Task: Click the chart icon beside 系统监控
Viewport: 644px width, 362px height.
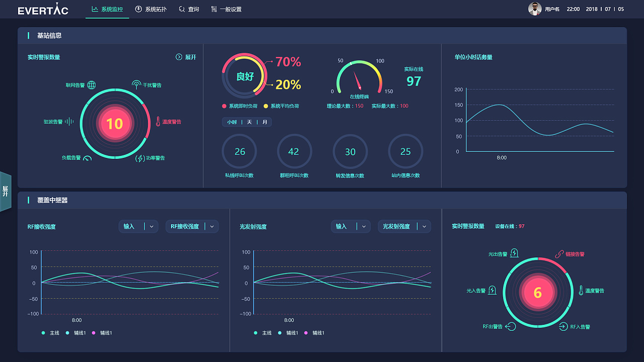Action: (95, 9)
